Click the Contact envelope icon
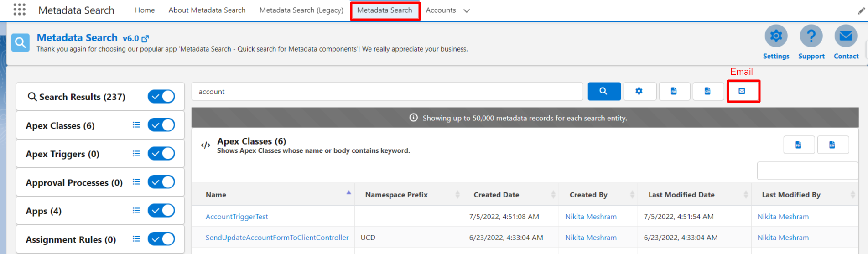Image resolution: width=868 pixels, height=254 pixels. [x=846, y=36]
